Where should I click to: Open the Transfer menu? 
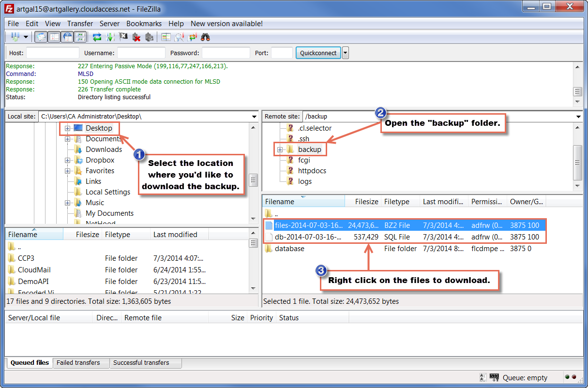click(80, 23)
